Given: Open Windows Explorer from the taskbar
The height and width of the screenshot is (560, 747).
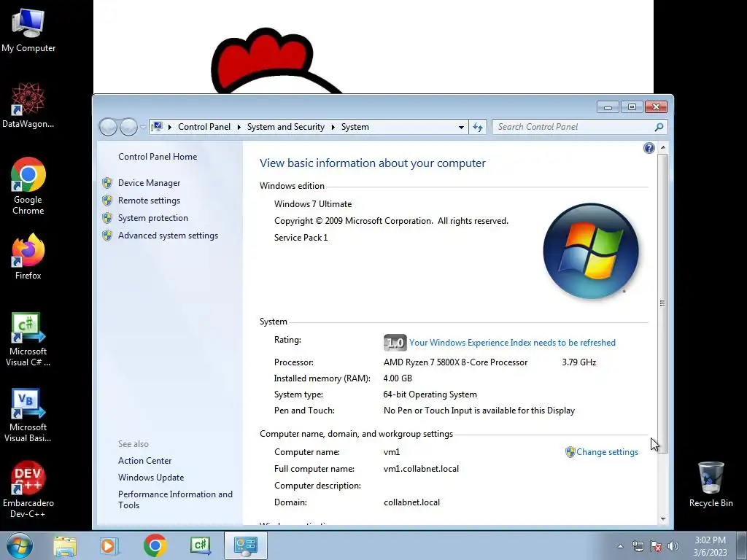Looking at the screenshot, I should 65,545.
